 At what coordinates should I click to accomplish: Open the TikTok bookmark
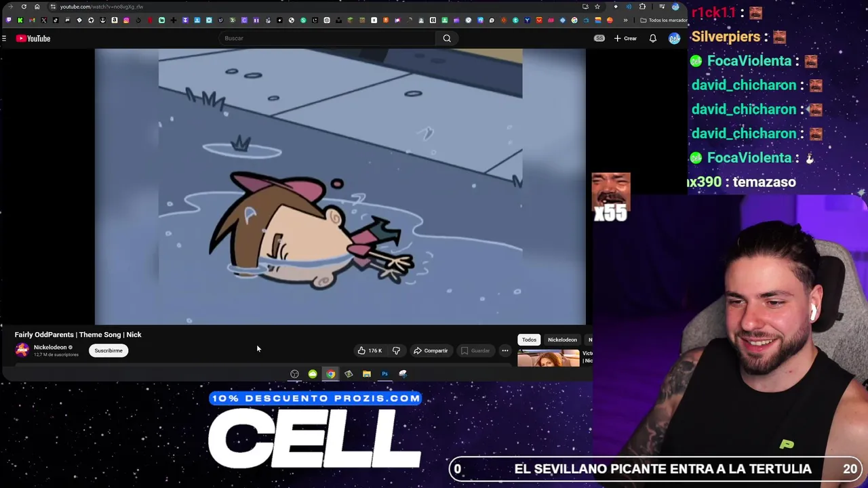coord(56,20)
